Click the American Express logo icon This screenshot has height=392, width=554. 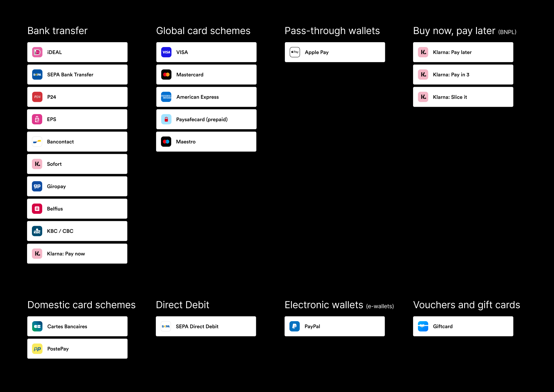click(166, 97)
